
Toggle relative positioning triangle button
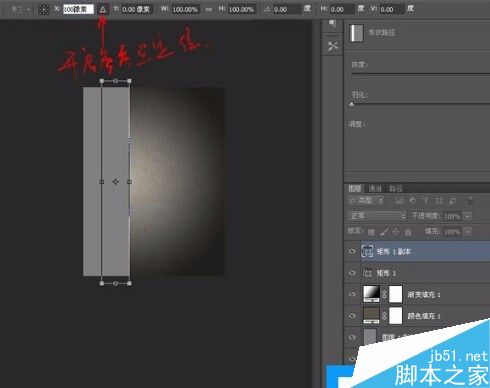pyautogui.click(x=103, y=9)
